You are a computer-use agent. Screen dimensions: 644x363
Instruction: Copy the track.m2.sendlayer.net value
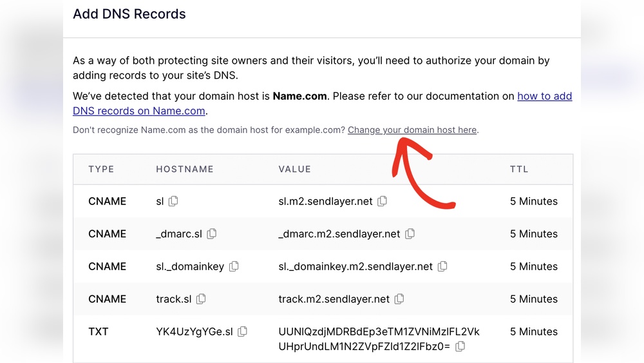(400, 299)
